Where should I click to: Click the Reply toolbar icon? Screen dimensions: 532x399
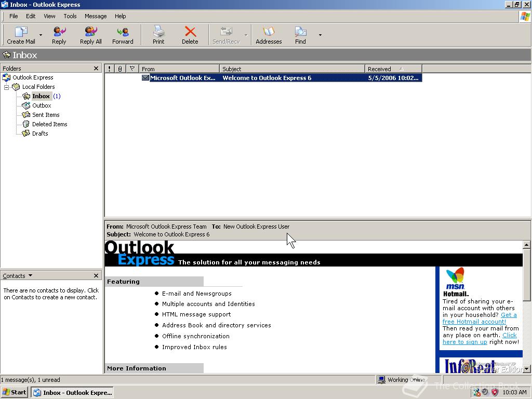point(59,35)
